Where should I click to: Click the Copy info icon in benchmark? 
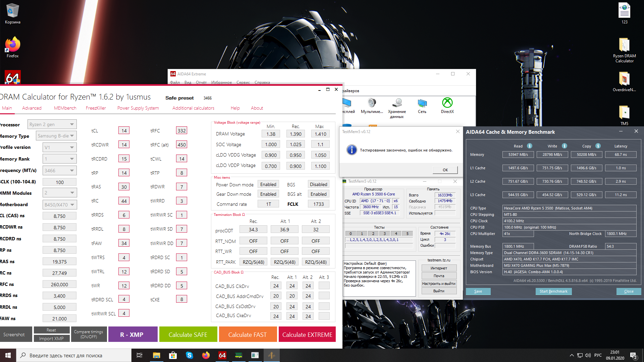tap(598, 146)
